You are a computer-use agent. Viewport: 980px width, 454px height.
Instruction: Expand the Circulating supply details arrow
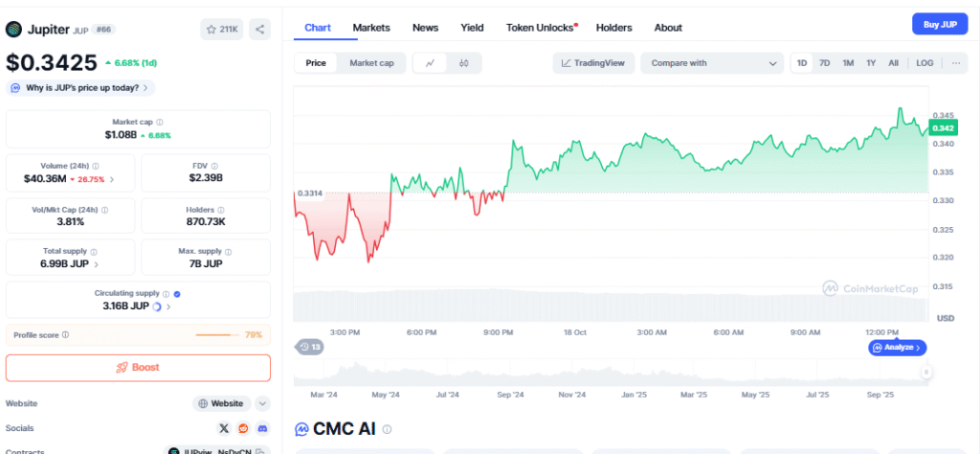pyautogui.click(x=169, y=307)
